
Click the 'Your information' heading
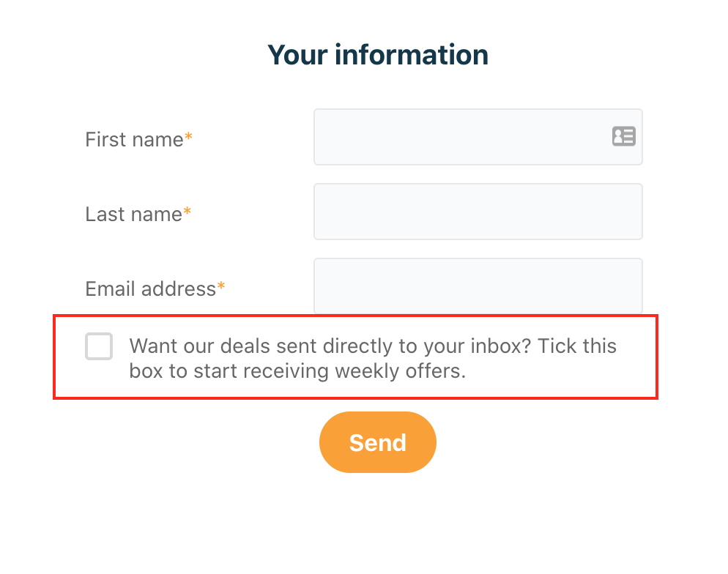378,55
